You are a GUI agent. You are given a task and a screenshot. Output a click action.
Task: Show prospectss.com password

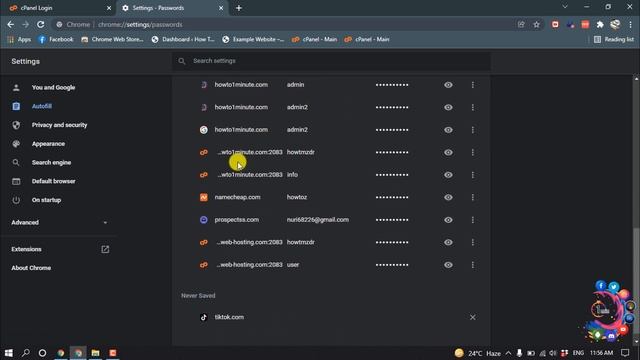[x=448, y=220]
